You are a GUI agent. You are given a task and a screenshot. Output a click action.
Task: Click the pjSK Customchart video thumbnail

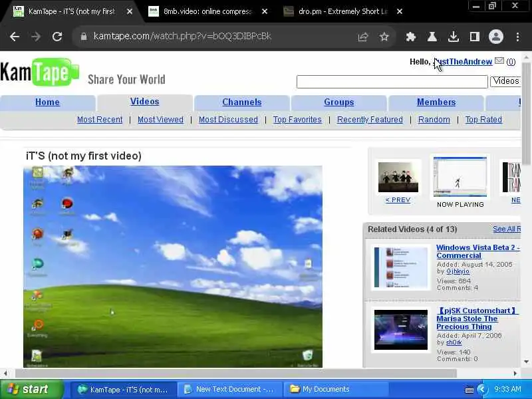[x=401, y=330]
